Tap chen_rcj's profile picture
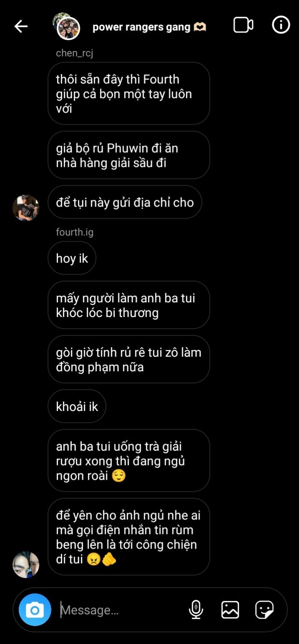The image size is (299, 644). coord(26,208)
